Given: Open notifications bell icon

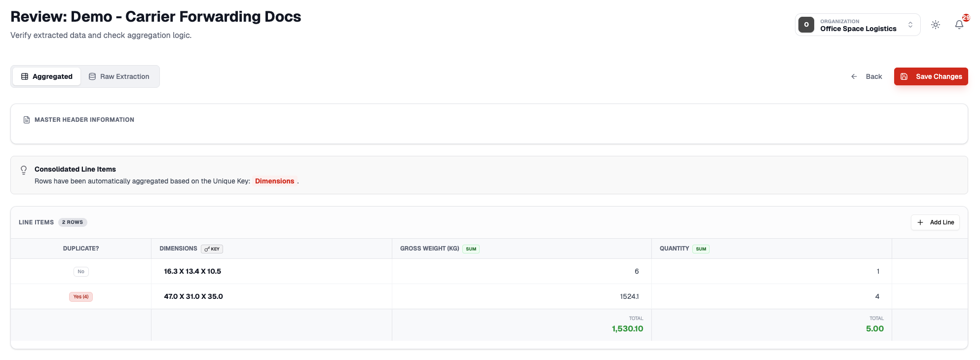Looking at the screenshot, I should pos(959,25).
